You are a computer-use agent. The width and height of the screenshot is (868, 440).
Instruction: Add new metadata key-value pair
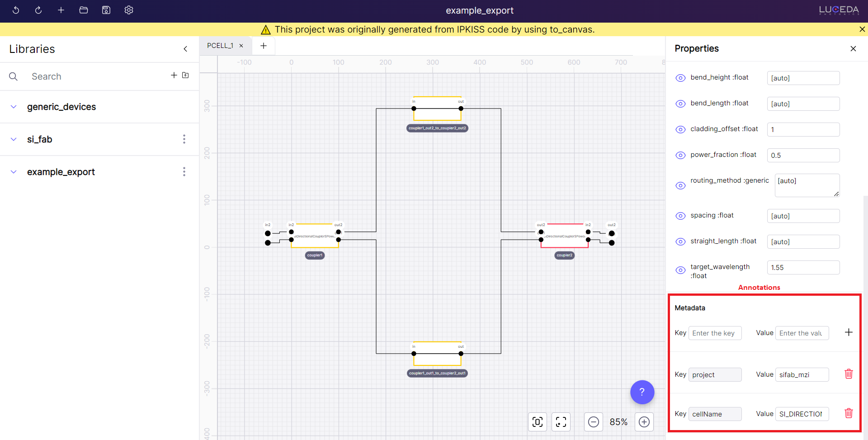coord(849,332)
